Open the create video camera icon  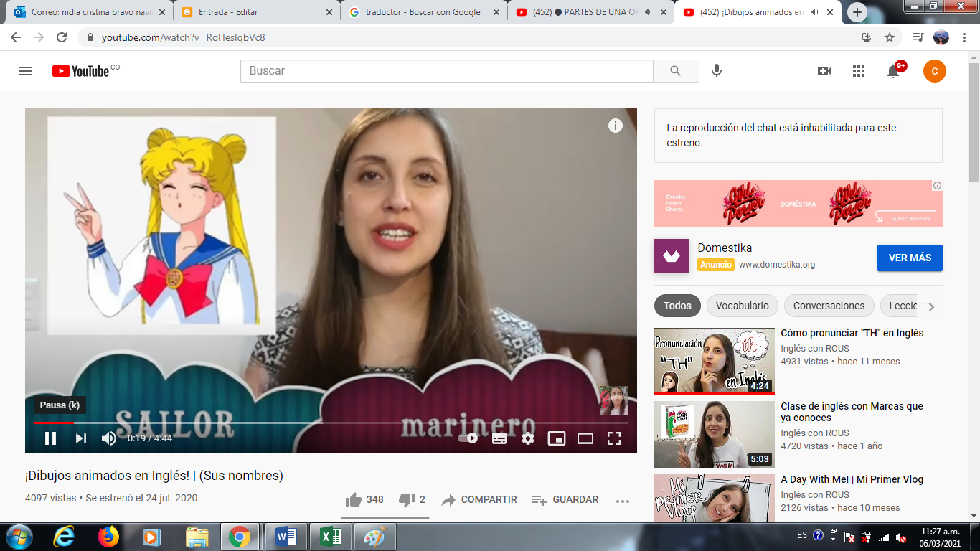[824, 71]
